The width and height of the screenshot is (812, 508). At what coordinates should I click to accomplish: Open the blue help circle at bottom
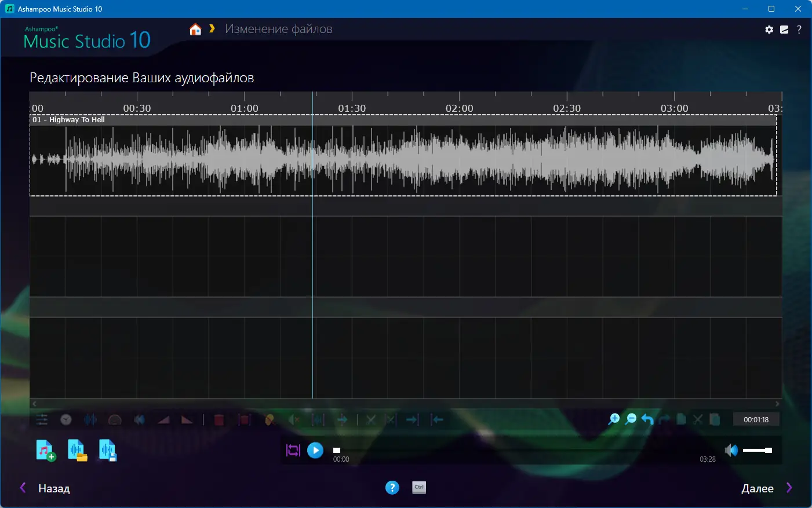(392, 488)
